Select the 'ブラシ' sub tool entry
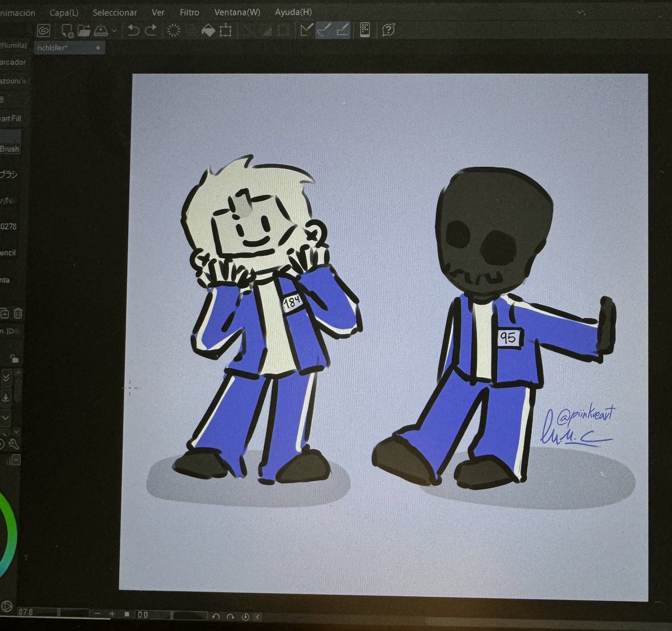Screen dimensions: 672x631 click(9, 175)
